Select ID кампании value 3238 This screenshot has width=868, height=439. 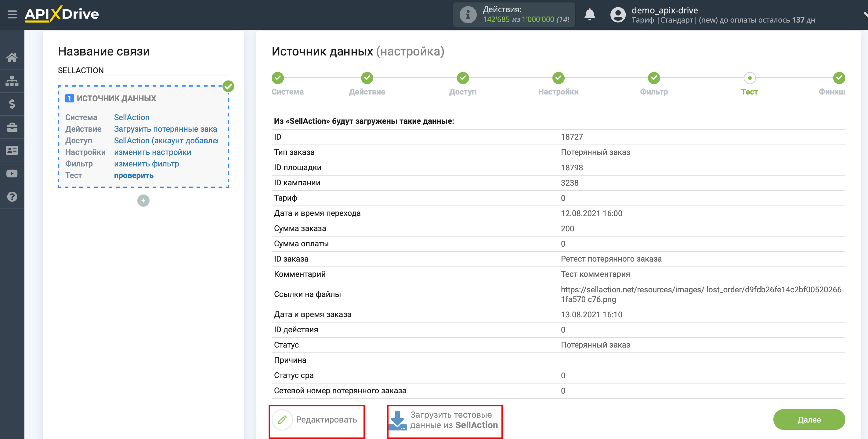(x=570, y=183)
